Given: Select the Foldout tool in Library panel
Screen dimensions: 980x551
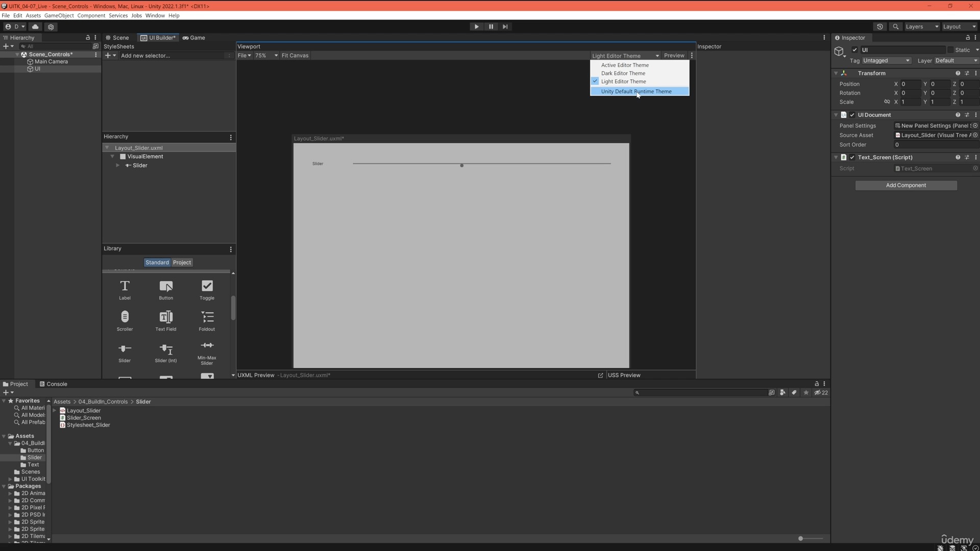Looking at the screenshot, I should coord(207,319).
